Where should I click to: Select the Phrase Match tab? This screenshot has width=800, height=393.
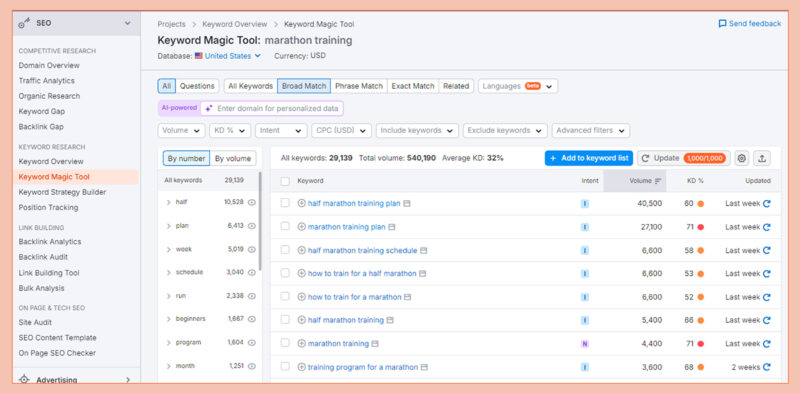[359, 86]
